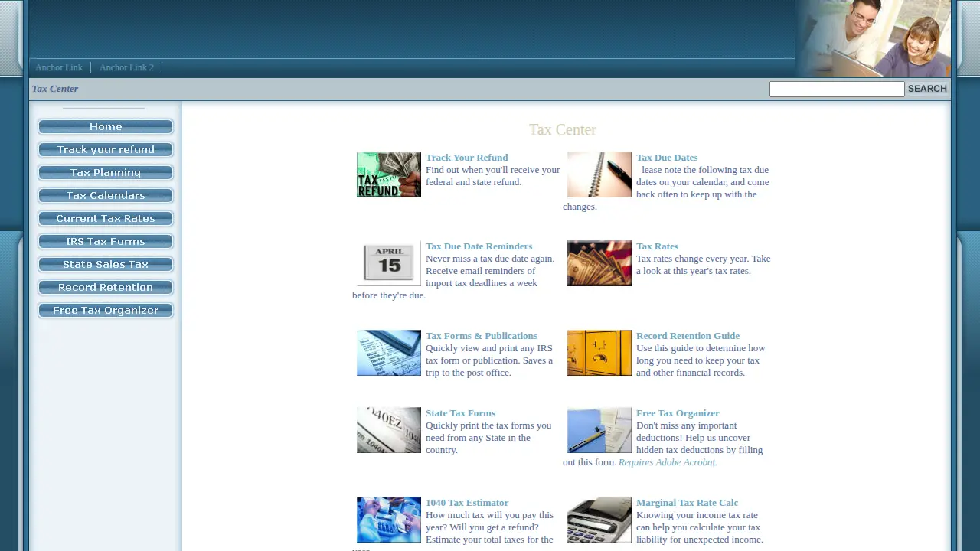The image size is (980, 551).
Task: Open the Track Your Refund heading link
Action: point(466,158)
